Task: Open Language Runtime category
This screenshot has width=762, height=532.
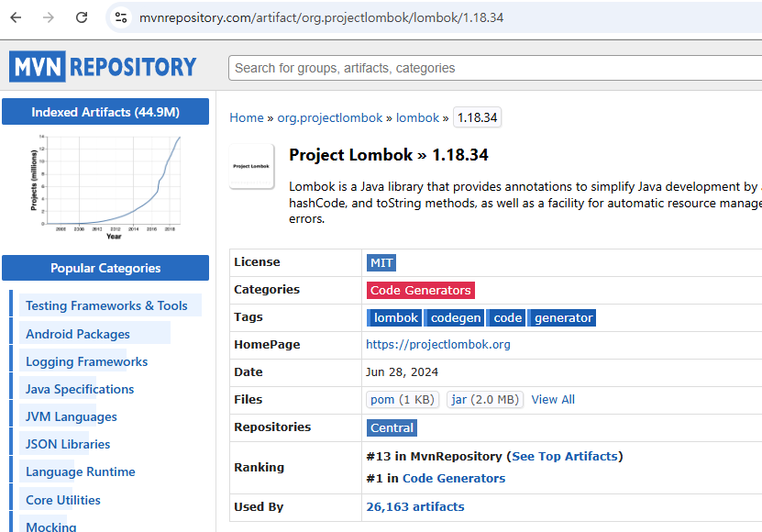Action: point(80,471)
